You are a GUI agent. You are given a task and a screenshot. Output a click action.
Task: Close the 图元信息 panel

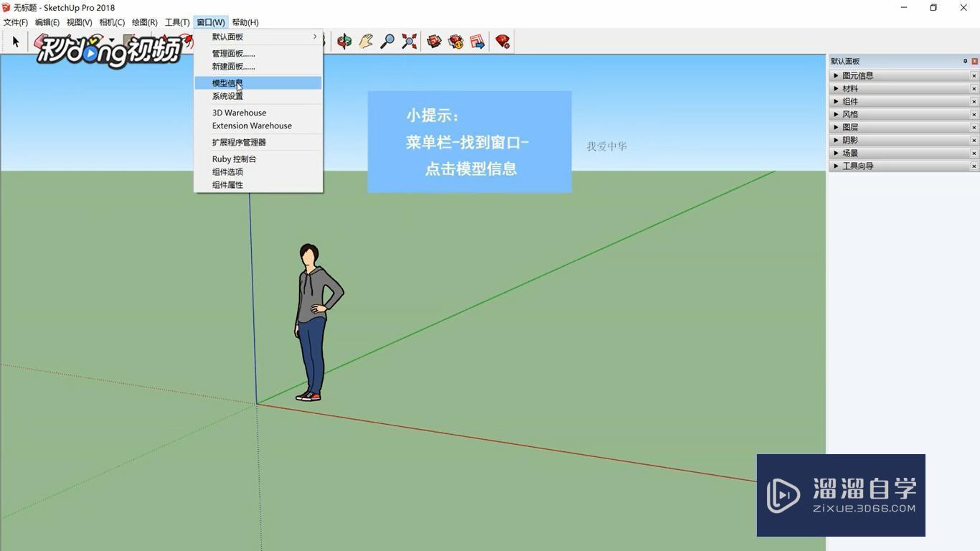[974, 75]
